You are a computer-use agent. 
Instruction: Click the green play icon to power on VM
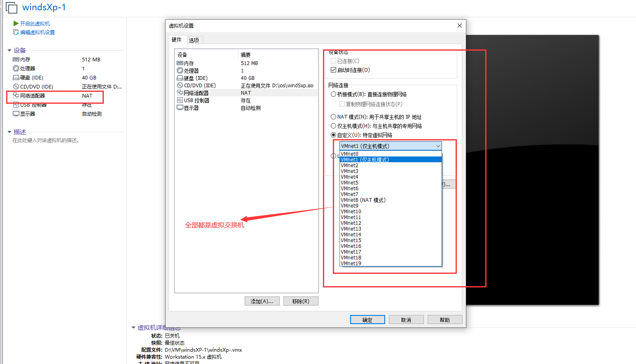point(16,23)
